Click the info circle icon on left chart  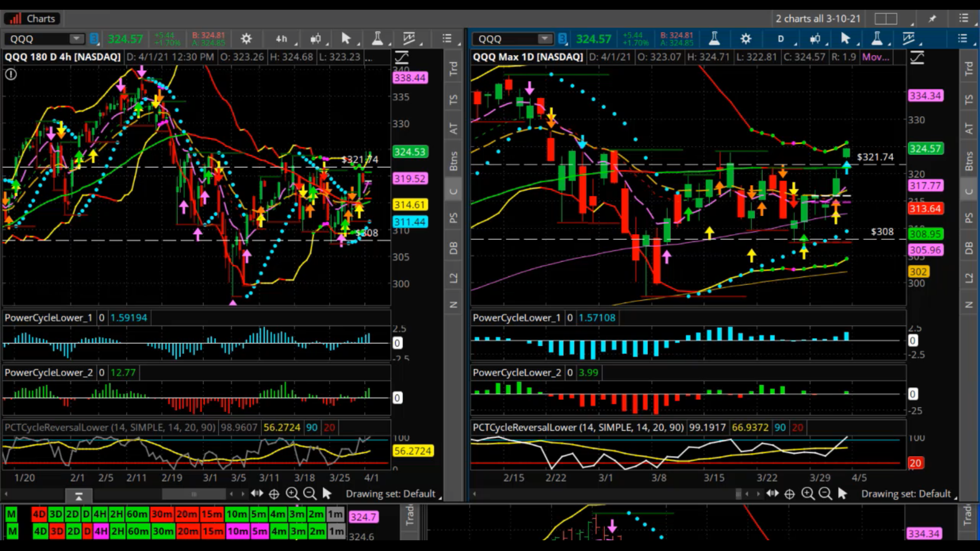coord(11,74)
